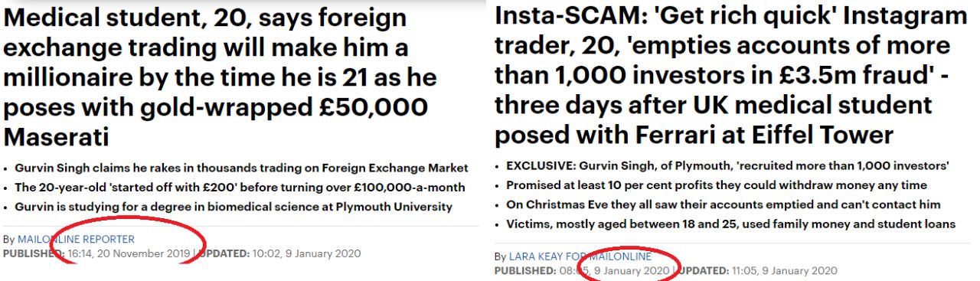This screenshot has width=980, height=281.
Task: Select the Christmas Eve accounts emptied bullet
Action: pyautogui.click(x=718, y=204)
